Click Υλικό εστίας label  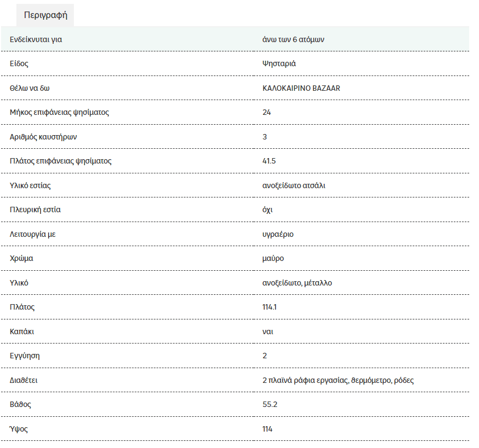pyautogui.click(x=30, y=185)
